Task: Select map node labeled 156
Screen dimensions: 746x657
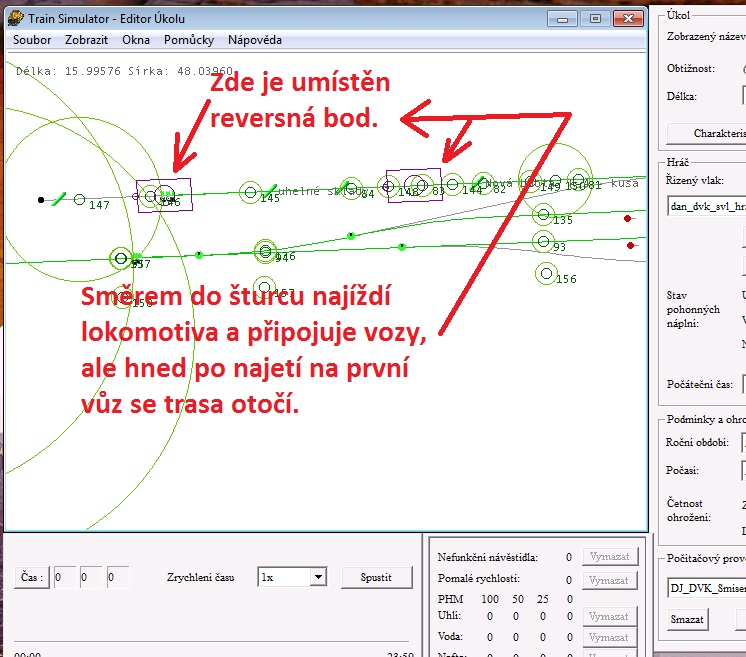Action: tap(546, 274)
